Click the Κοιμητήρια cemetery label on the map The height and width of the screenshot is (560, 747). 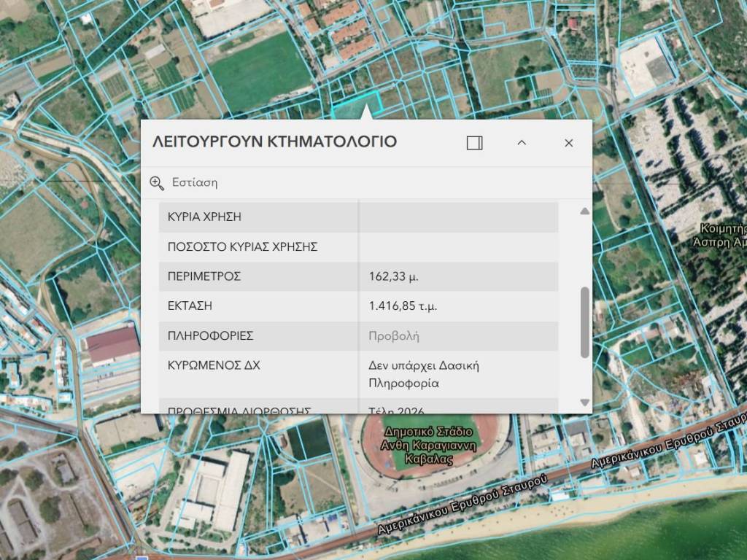722,233
